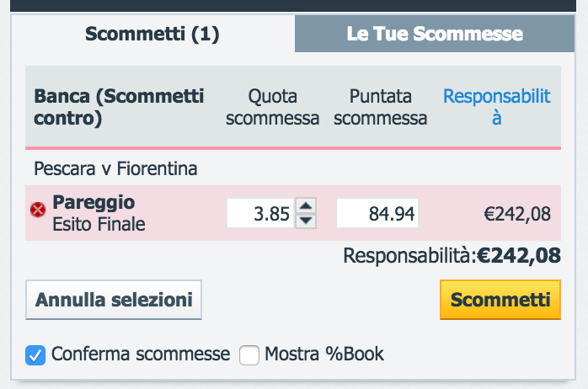Click the yellow Scommetti button
588x389 pixels.
(500, 300)
